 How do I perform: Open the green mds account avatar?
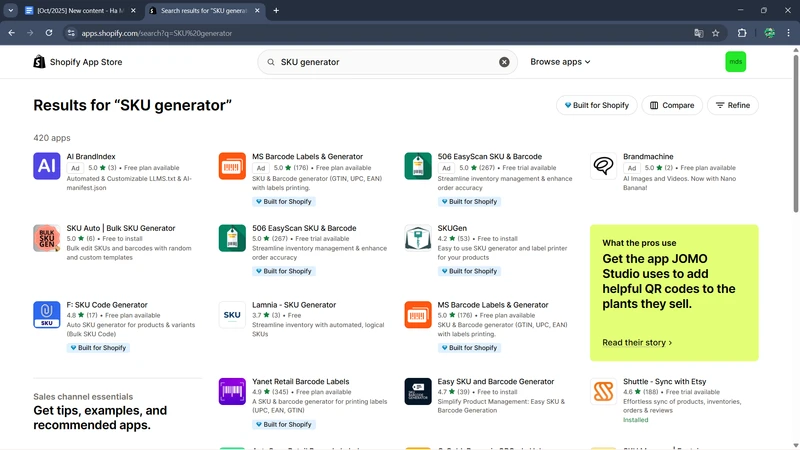coord(735,62)
